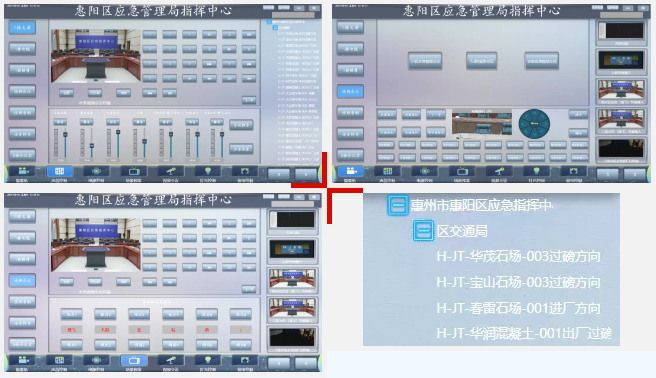The height and width of the screenshot is (378, 656).
Task: Collapse the 区交通局 tree node
Action: [423, 231]
